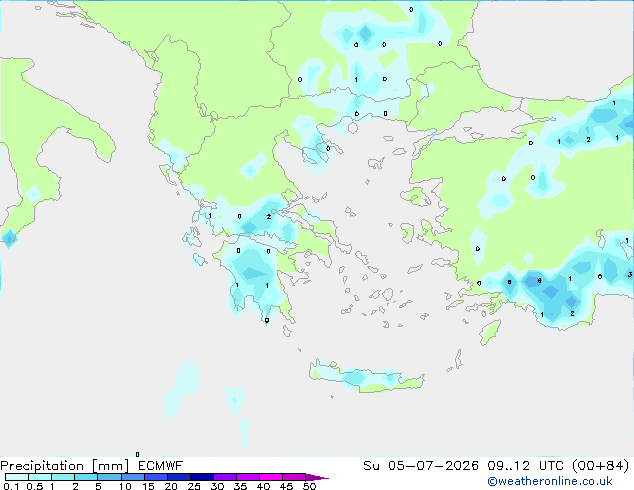Click the 25 mm navy legend swatch
634x490 pixels.
(202, 477)
